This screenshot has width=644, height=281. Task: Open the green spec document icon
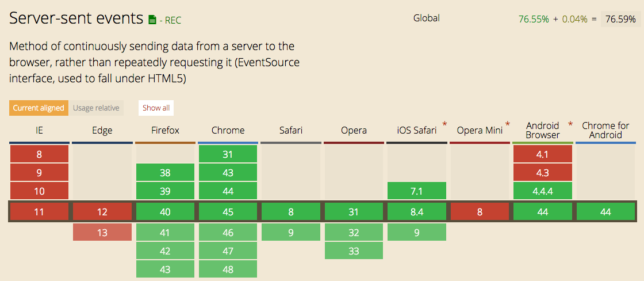[152, 20]
